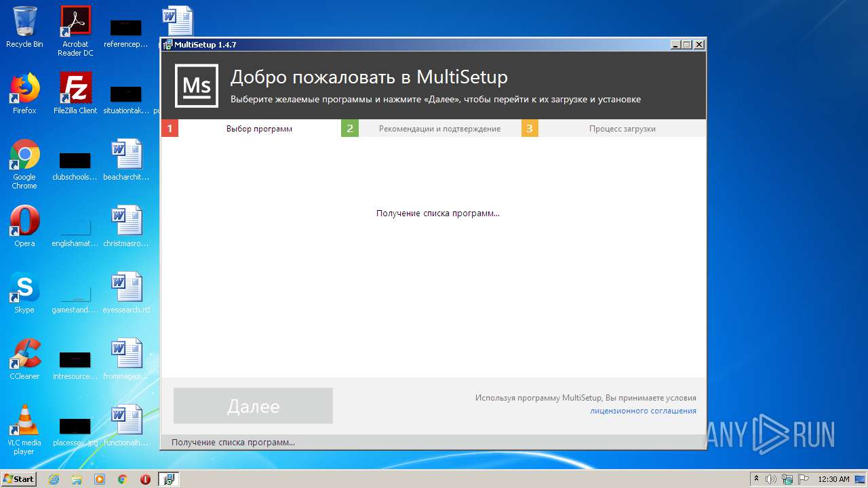The height and width of the screenshot is (488, 868).
Task: Click Chrome icon in taskbar
Action: point(122,479)
